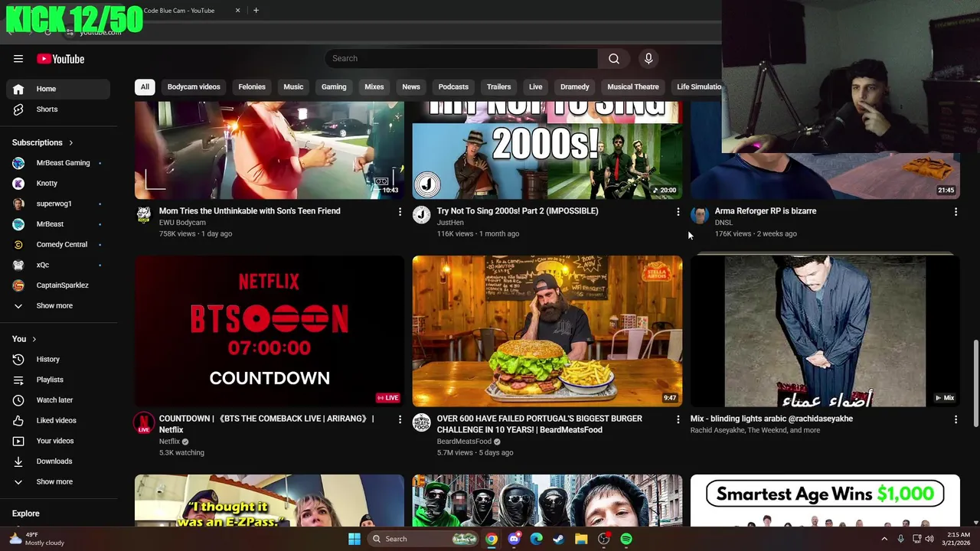Viewport: 980px width, 551px height.
Task: Open Downloads in the sidebar
Action: click(x=58, y=461)
